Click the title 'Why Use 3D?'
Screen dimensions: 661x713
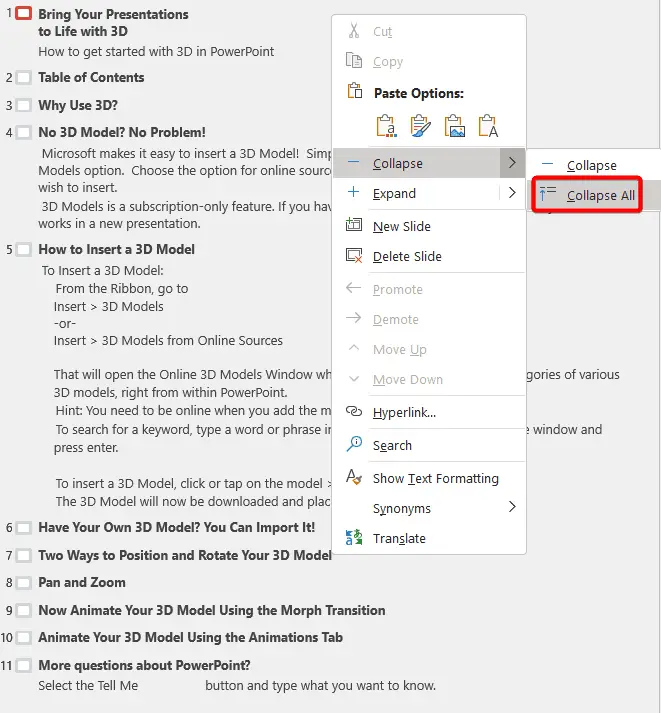point(78,105)
